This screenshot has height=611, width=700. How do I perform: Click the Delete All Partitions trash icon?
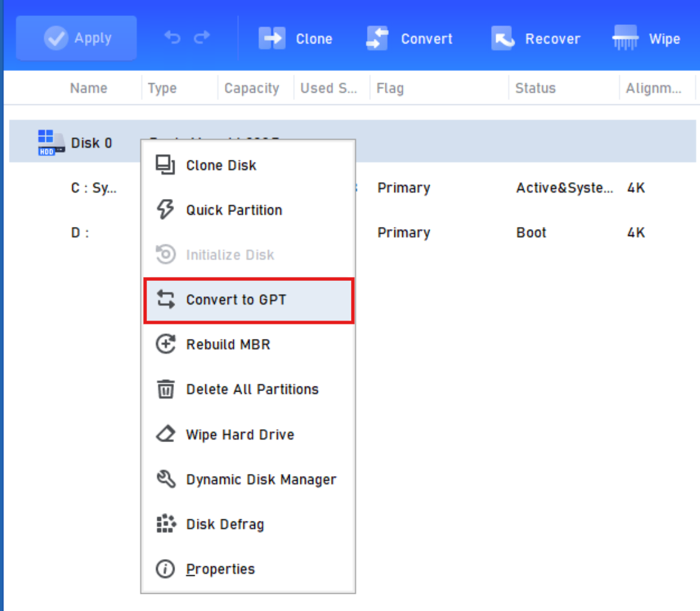click(x=166, y=389)
